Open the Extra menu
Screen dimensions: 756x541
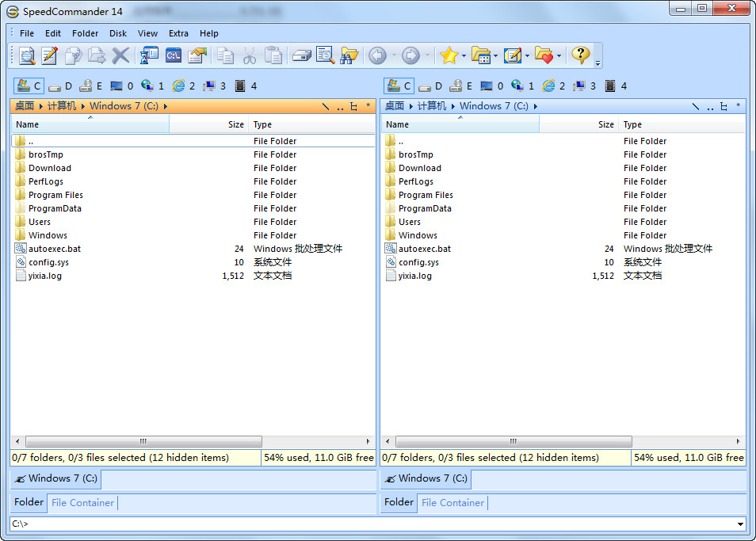[x=178, y=34]
